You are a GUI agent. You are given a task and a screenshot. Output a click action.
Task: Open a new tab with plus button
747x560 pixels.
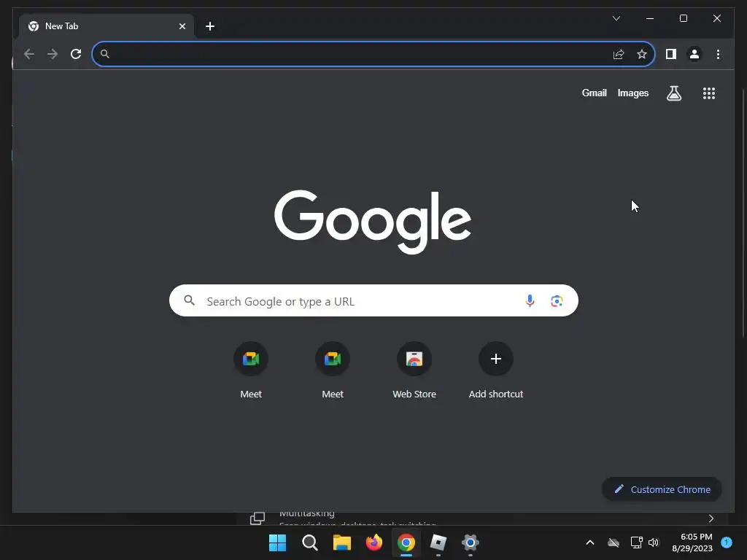[x=210, y=26]
